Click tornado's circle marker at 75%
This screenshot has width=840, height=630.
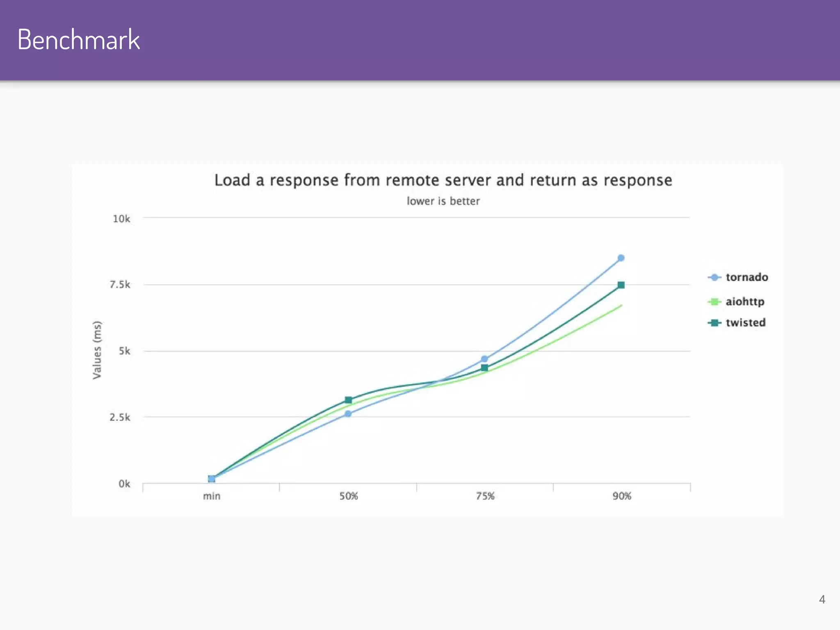[484, 359]
